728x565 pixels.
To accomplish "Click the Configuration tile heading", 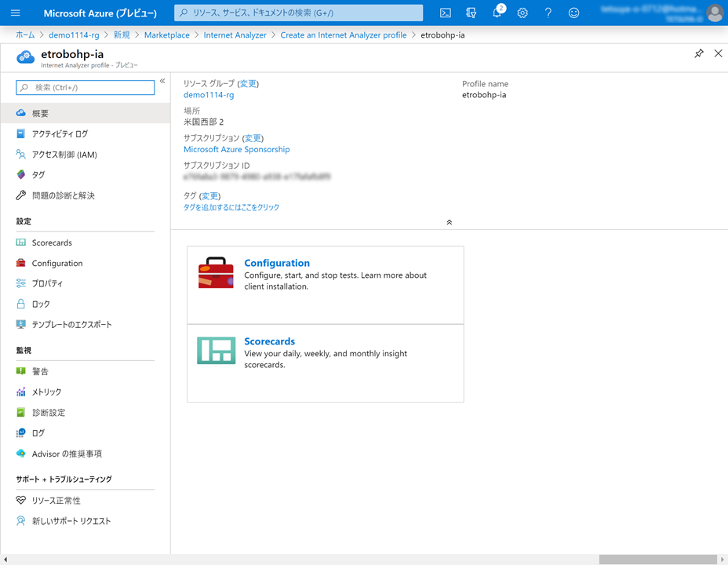I will (277, 263).
